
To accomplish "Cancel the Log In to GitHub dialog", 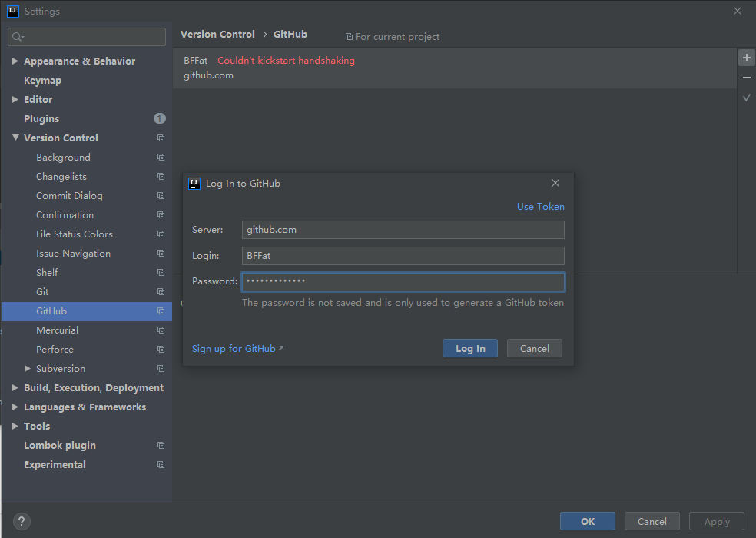I will 534,348.
